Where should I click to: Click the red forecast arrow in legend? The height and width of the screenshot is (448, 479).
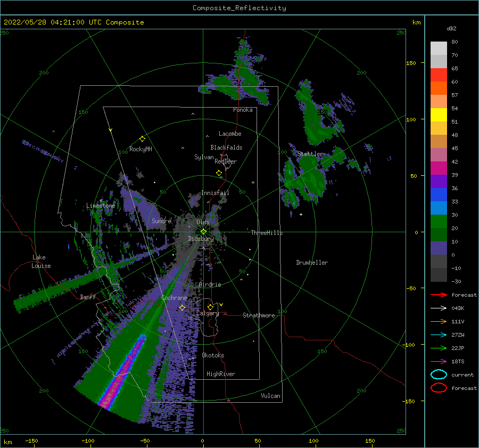(x=439, y=295)
